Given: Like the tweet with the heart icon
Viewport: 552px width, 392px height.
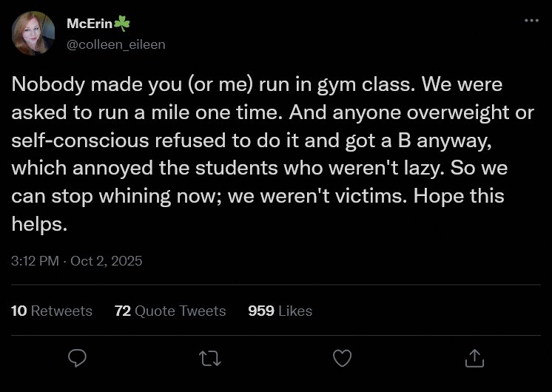Looking at the screenshot, I should point(342,359).
